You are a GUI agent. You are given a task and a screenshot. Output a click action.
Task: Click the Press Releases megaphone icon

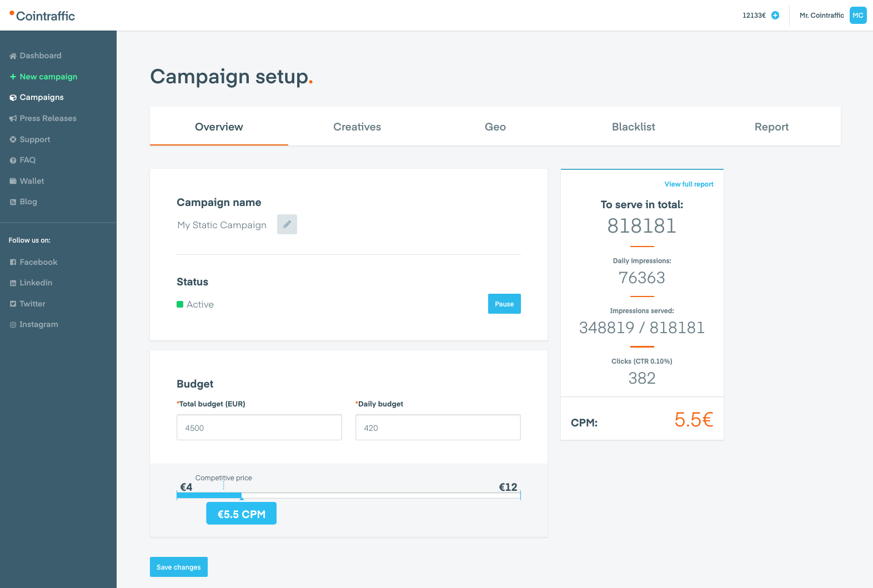coord(13,118)
